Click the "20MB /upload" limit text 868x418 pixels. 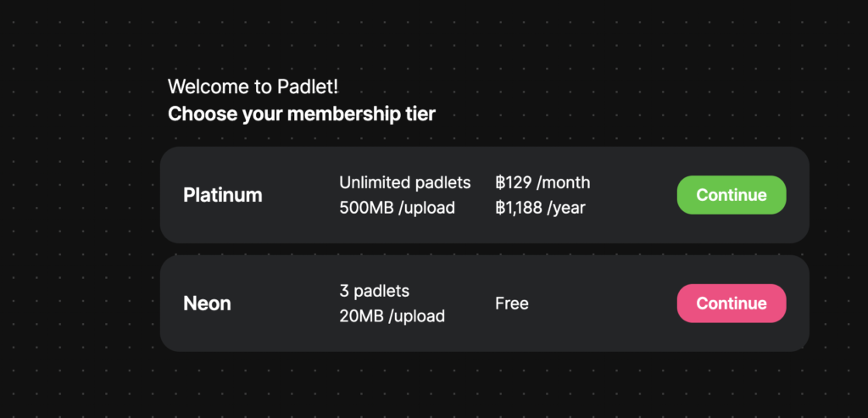pos(392,316)
